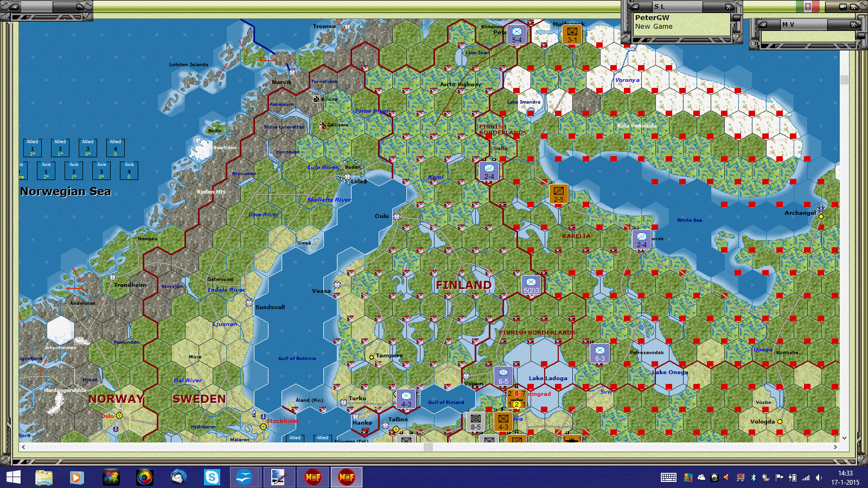Click the Kola Peninsula label

tap(637, 125)
